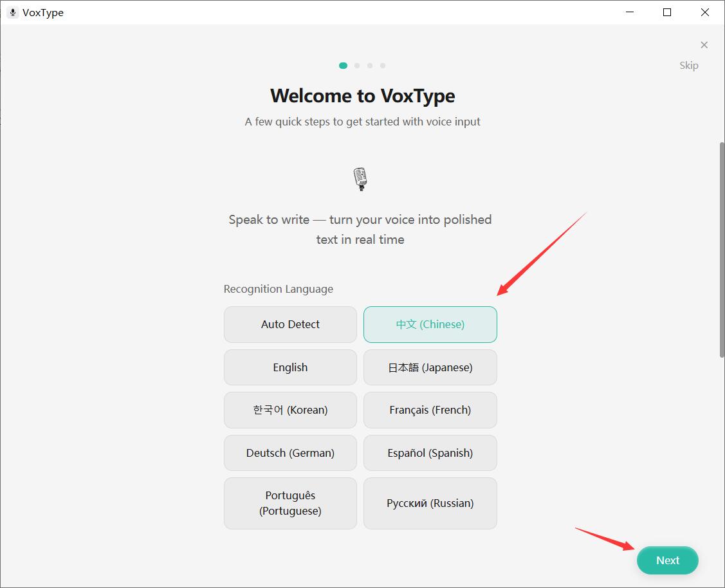Screen dimensions: 725x588
Task: Dismiss onboarding with the gray X icon
Action: click(704, 45)
